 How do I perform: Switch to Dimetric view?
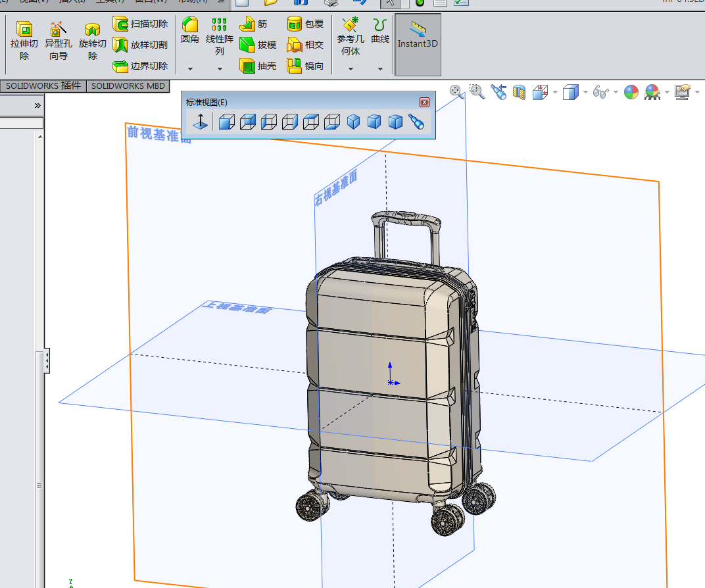[x=396, y=122]
